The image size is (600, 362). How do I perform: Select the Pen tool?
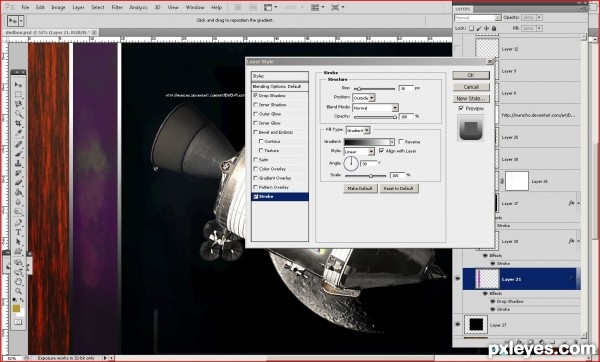coord(18,223)
